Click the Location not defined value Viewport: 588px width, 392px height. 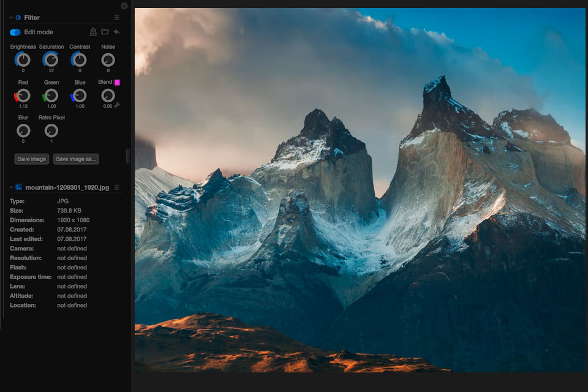(72, 306)
